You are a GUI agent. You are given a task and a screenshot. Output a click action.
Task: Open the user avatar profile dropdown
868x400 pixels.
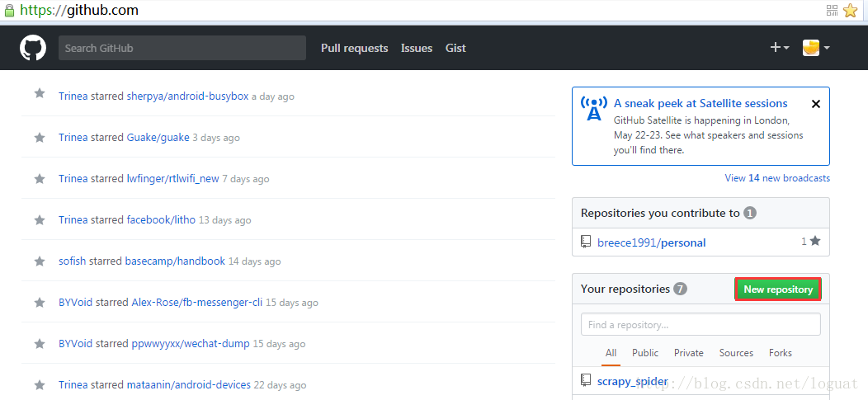(816, 48)
